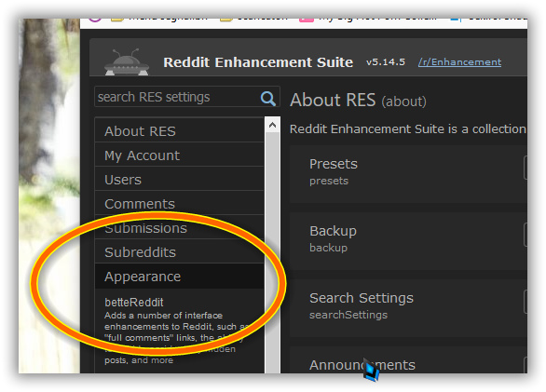The image size is (546, 392).
Task: Click the RES UFO robot logo
Action: (x=127, y=62)
